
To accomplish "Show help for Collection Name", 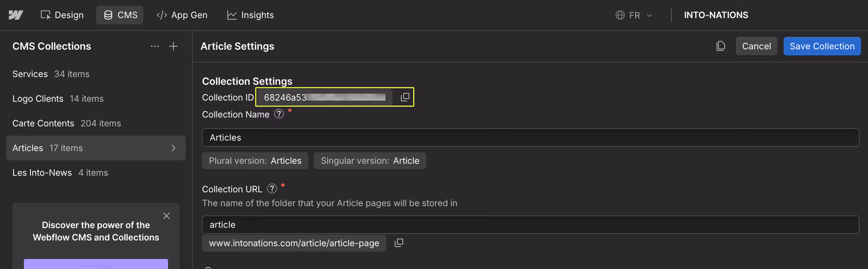I will tap(279, 114).
